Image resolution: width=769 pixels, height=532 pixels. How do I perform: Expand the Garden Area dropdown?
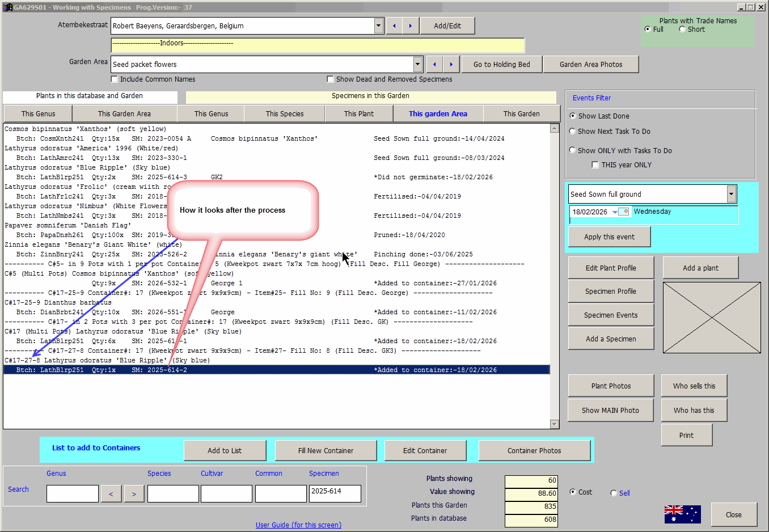point(418,65)
